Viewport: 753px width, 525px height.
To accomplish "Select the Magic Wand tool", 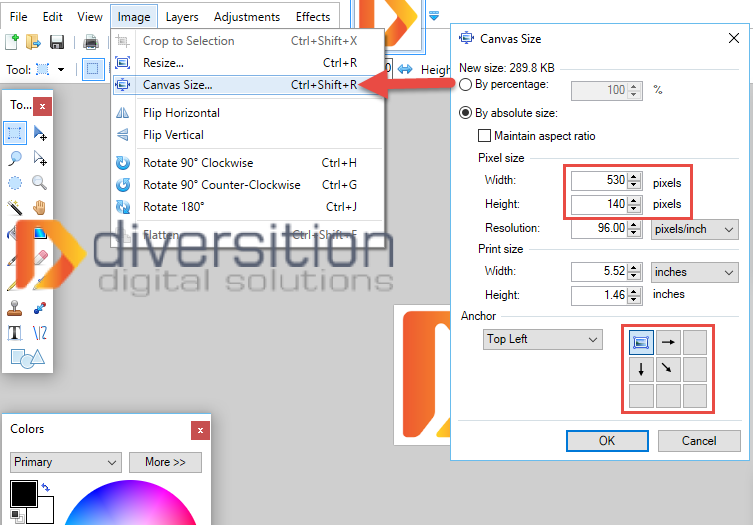I will (x=15, y=208).
